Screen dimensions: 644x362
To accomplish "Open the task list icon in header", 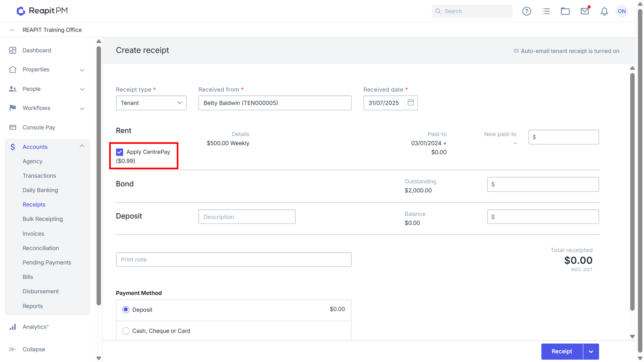I will coord(546,11).
